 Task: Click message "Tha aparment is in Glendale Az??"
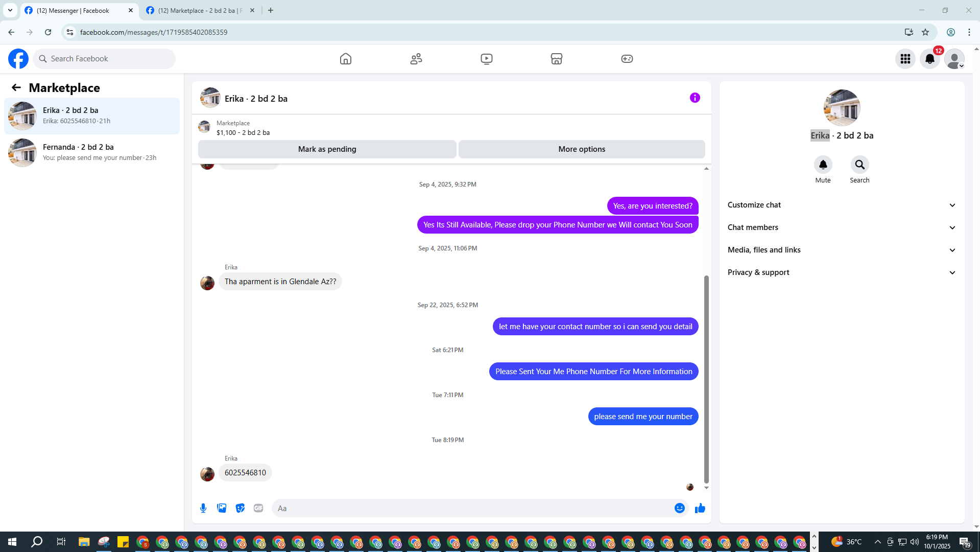tap(280, 282)
